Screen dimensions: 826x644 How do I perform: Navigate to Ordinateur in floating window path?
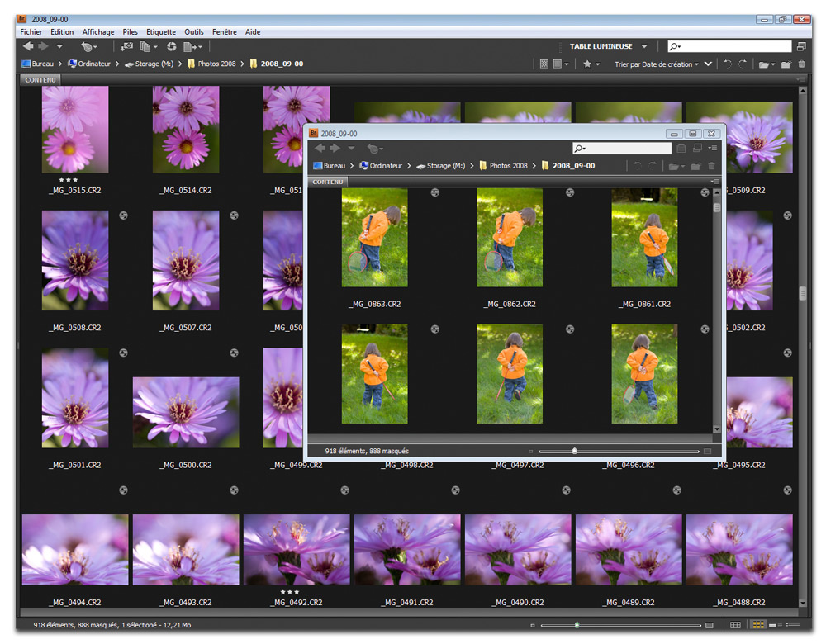pos(381,166)
